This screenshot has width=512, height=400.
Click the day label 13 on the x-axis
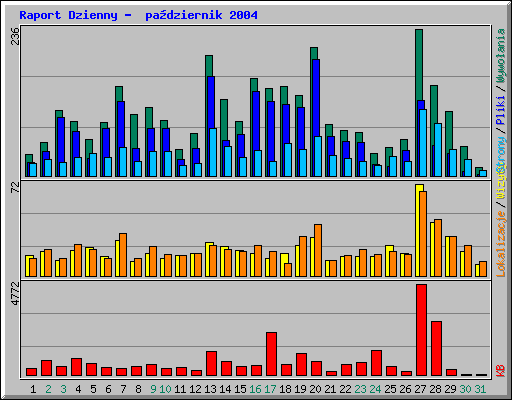click(210, 389)
